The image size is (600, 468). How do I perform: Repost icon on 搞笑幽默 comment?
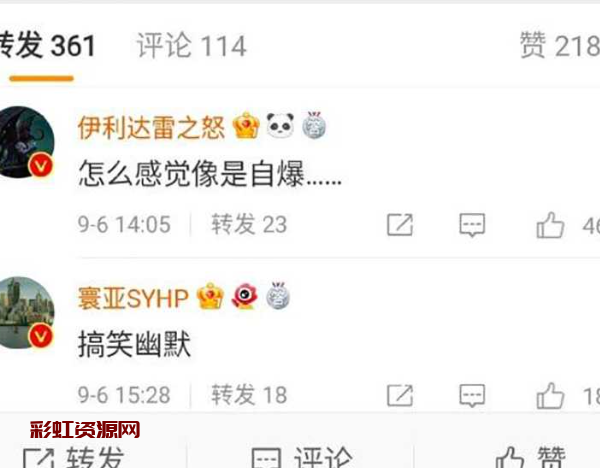point(400,395)
